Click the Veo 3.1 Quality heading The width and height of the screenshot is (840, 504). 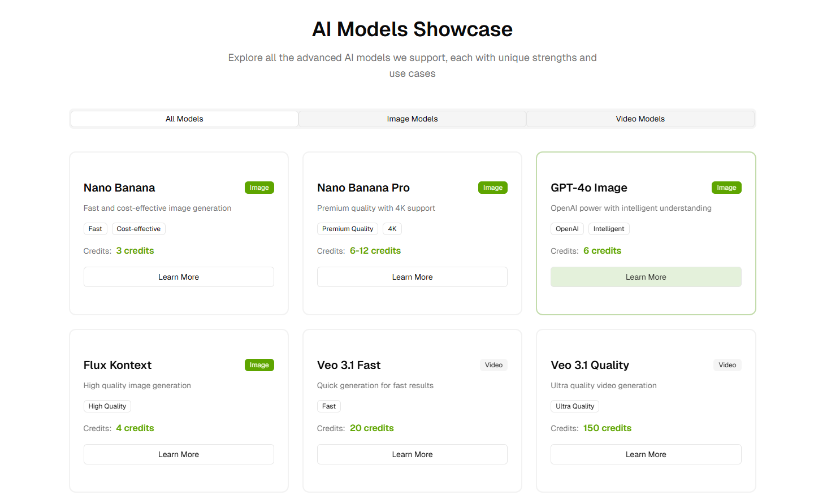point(590,365)
